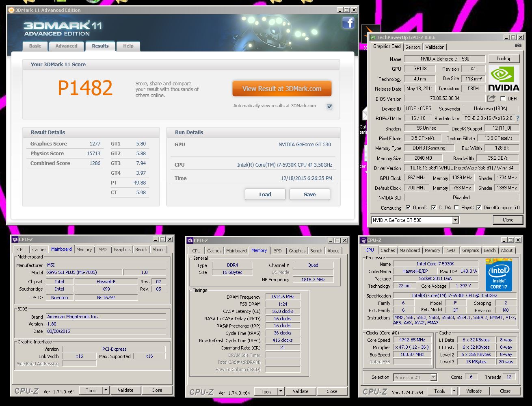Open Caches tab in the processor CPU-Z window
532x406 pixels.
coord(388,250)
